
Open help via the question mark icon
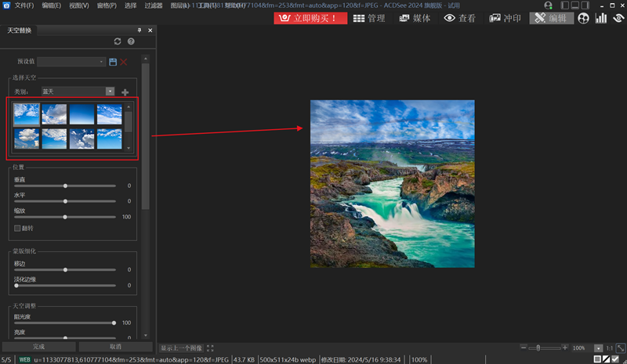point(131,41)
